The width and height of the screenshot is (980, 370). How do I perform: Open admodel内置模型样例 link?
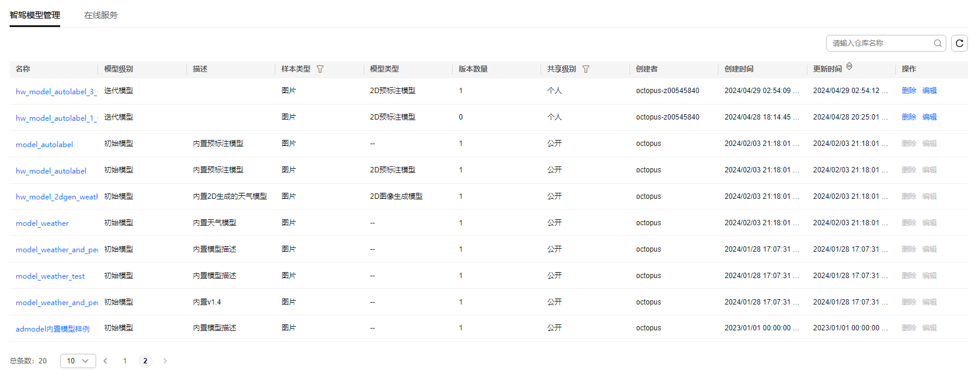(x=52, y=329)
